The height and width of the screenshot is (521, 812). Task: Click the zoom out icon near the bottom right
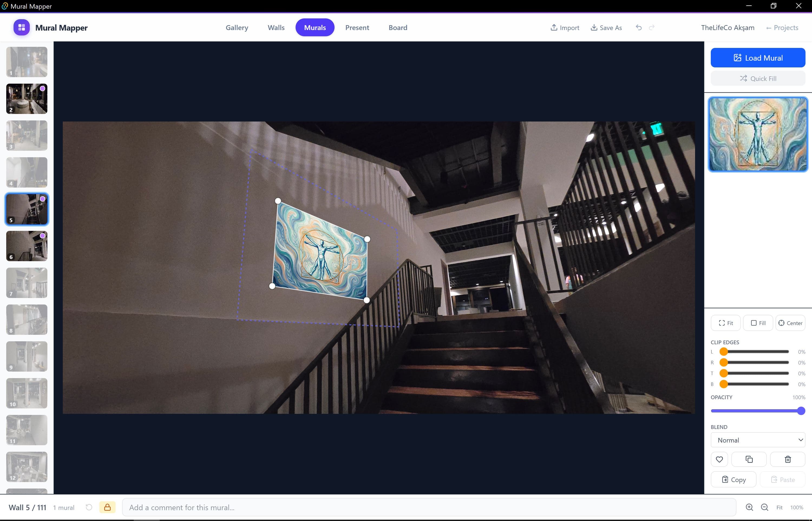pos(764,507)
